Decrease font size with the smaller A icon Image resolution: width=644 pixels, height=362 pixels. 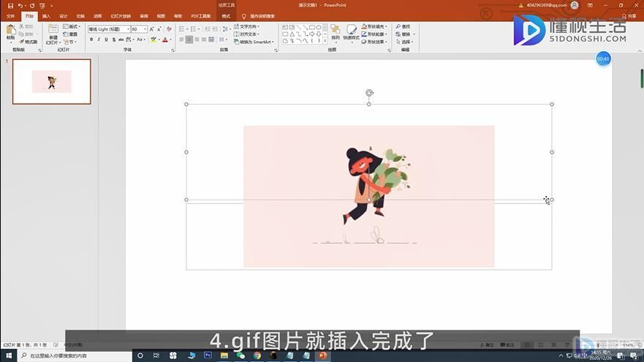pos(159,29)
